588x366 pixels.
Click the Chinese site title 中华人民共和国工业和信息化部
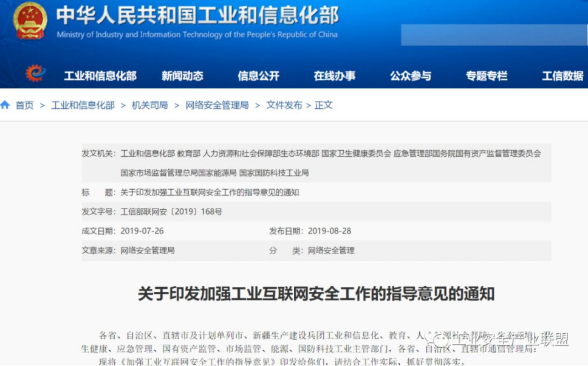[x=197, y=15]
